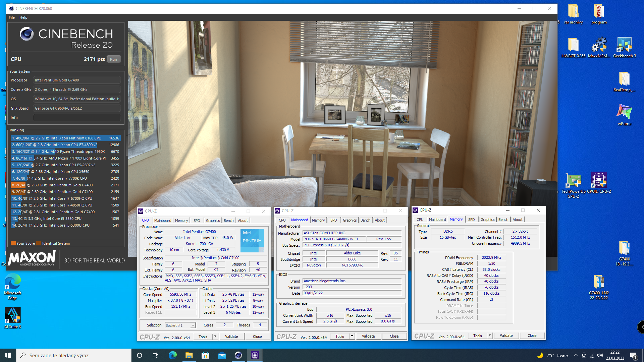Select ranking row Intel Core i7-7700K
Viewport: 644px width, 362px height.
click(x=65, y=178)
